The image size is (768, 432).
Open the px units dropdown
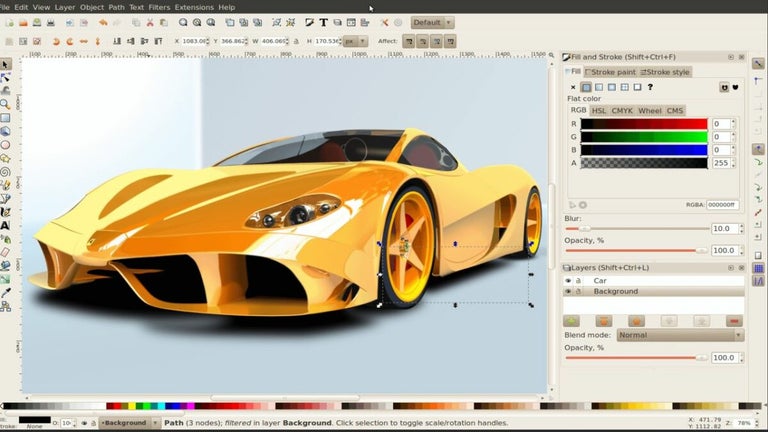356,42
